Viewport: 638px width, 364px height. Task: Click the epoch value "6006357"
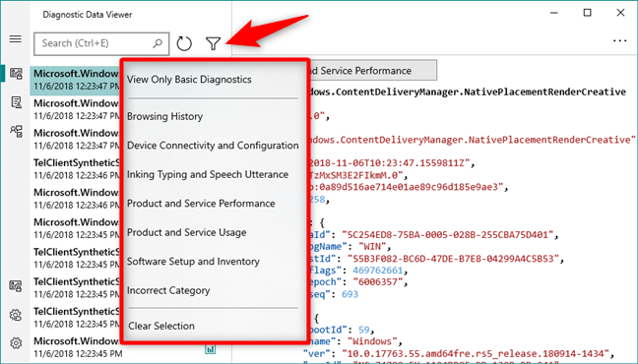377,282
